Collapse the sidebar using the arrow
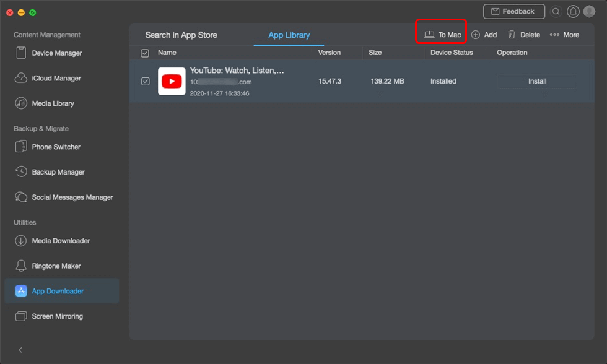 [x=20, y=350]
